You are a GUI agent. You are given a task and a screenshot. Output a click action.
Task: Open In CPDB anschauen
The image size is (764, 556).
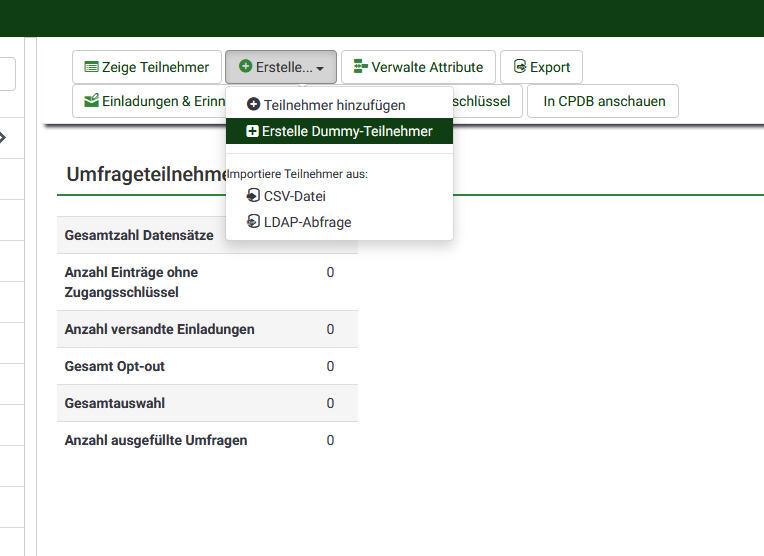[603, 101]
